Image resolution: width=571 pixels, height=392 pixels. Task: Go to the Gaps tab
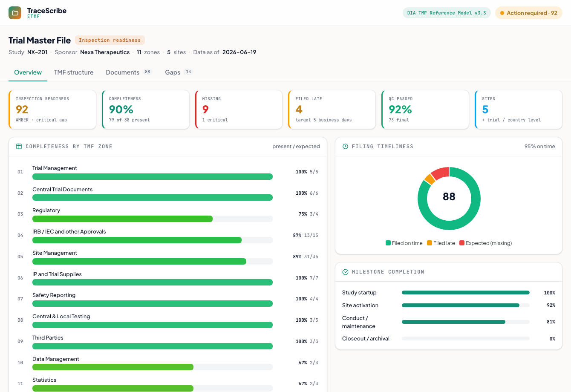179,72
